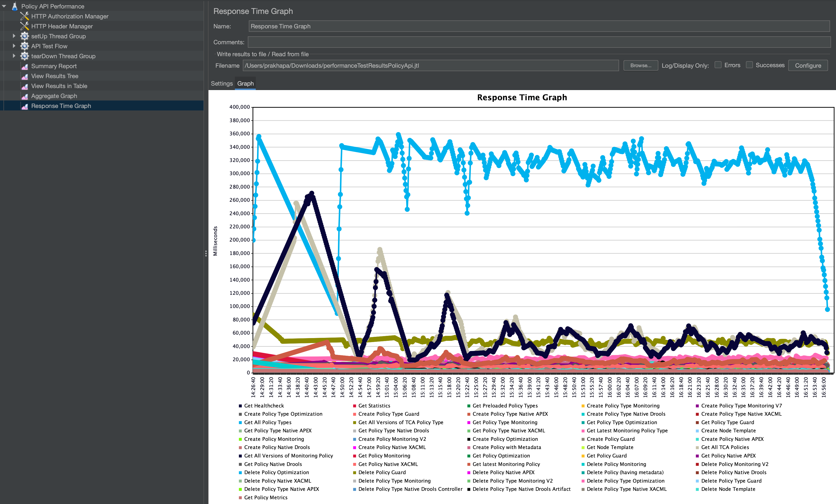Click the 'Delete Policy Type Guard' legend label
This screenshot has width=836, height=504.
tap(731, 481)
